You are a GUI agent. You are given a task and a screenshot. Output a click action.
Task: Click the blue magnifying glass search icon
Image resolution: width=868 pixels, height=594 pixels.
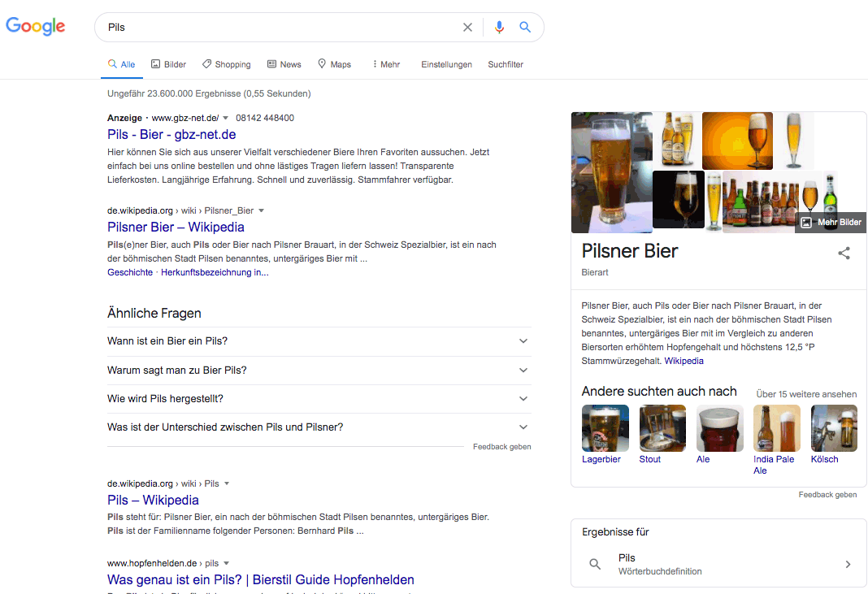coord(525,27)
